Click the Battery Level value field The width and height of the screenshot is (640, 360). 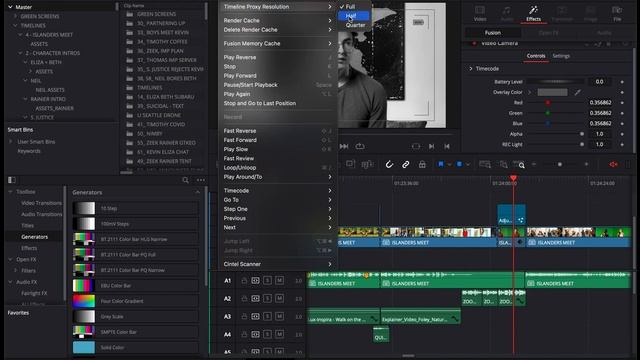[599, 82]
